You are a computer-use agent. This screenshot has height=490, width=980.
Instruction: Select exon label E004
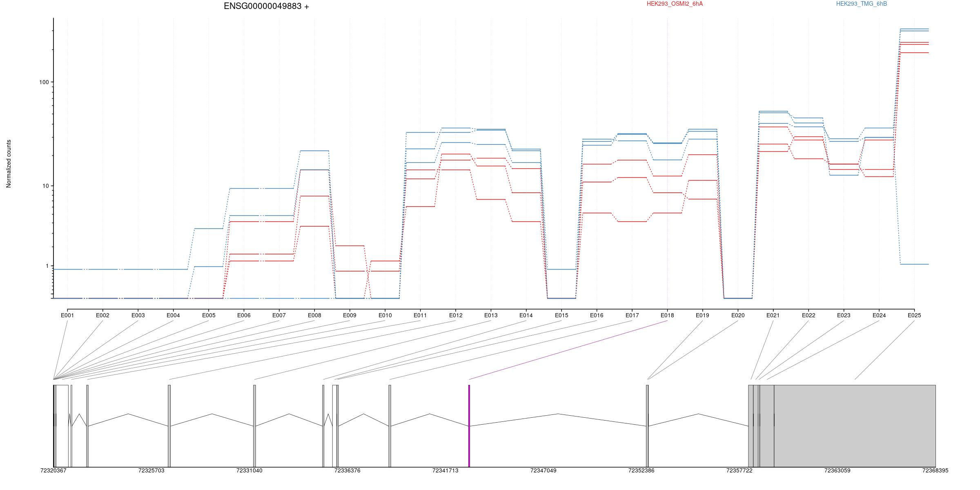(x=173, y=315)
